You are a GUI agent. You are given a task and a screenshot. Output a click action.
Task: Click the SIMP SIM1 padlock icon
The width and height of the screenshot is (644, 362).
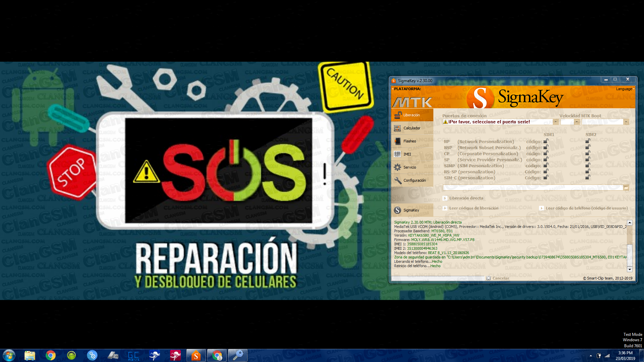click(546, 165)
